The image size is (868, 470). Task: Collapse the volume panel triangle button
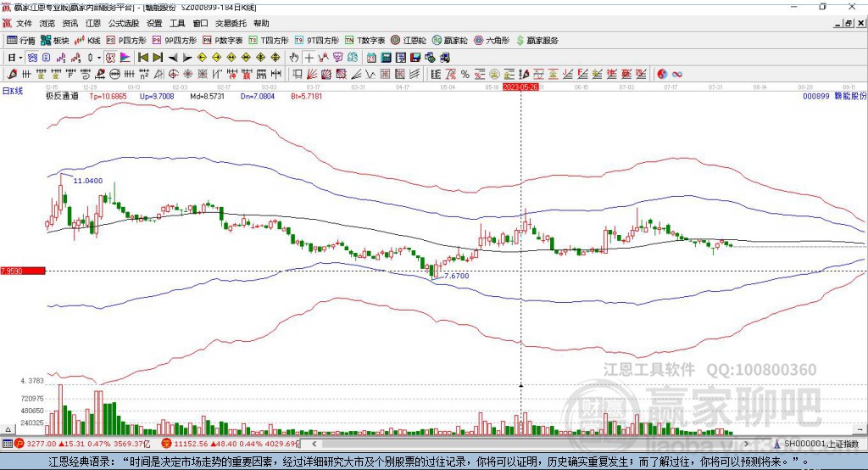click(8, 429)
